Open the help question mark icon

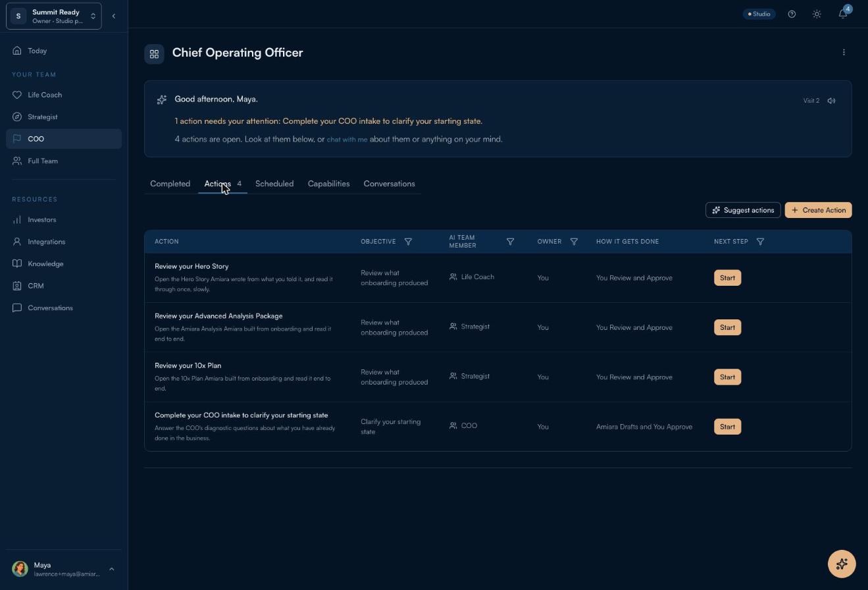(792, 14)
